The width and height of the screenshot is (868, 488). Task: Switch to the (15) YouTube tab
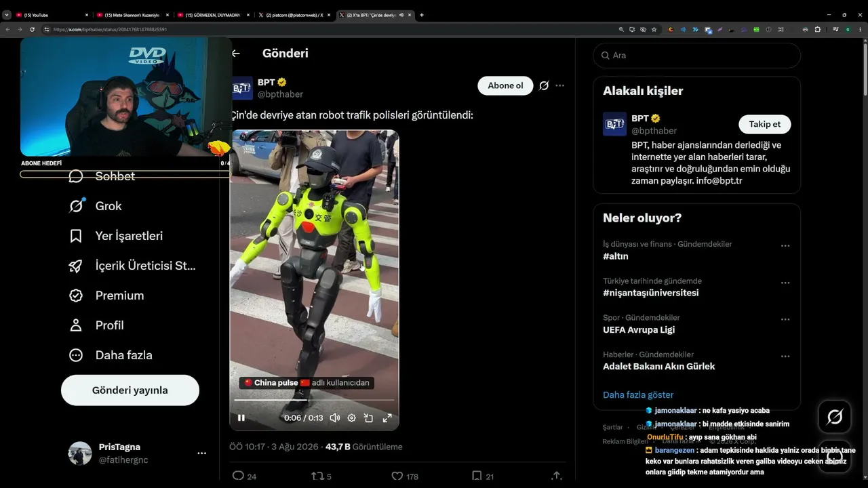tap(52, 15)
